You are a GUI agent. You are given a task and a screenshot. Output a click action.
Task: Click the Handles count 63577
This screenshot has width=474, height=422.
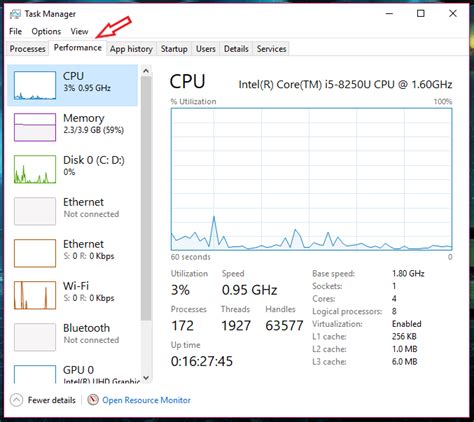(x=284, y=326)
